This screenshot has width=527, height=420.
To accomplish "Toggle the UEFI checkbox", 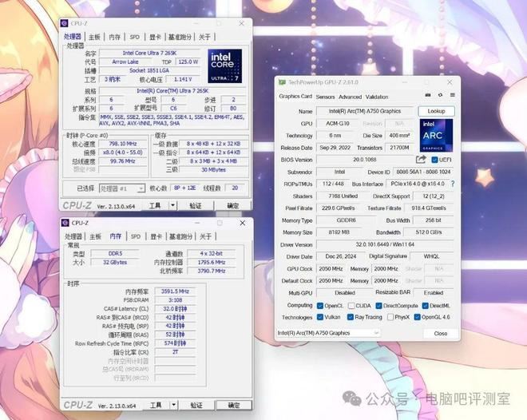I will click(434, 160).
